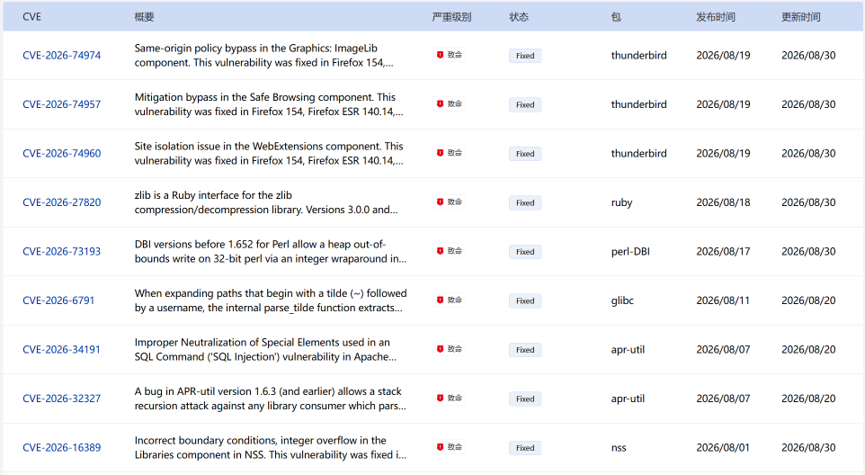Open the CVE-2026-6791 link
Screen dimensions: 865x475
58,301
